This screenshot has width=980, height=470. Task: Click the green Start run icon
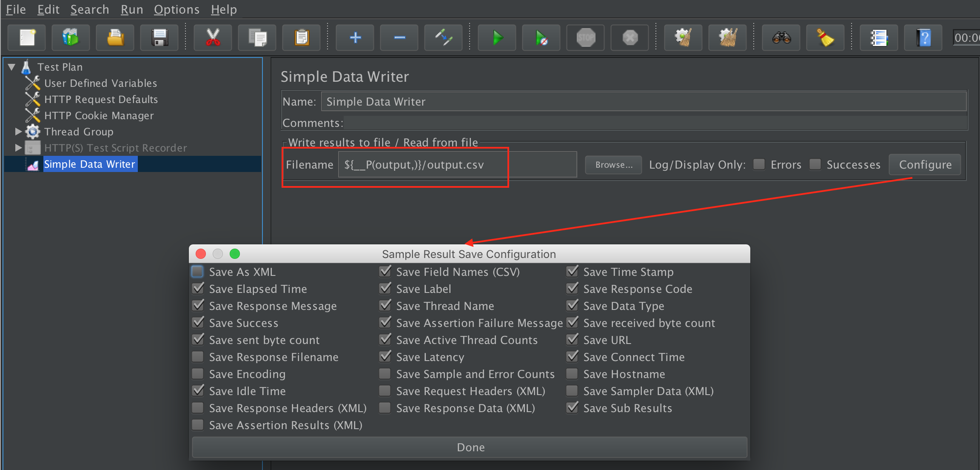497,38
